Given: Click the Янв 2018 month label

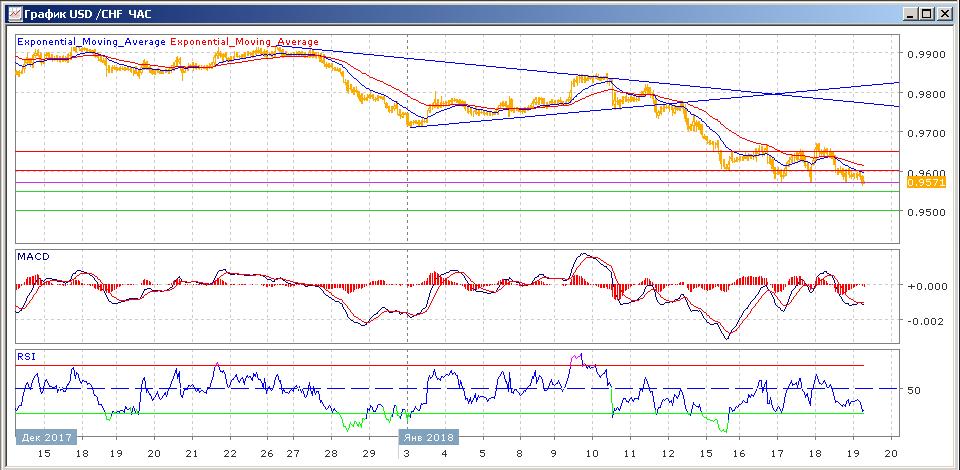Looking at the screenshot, I should (428, 437).
